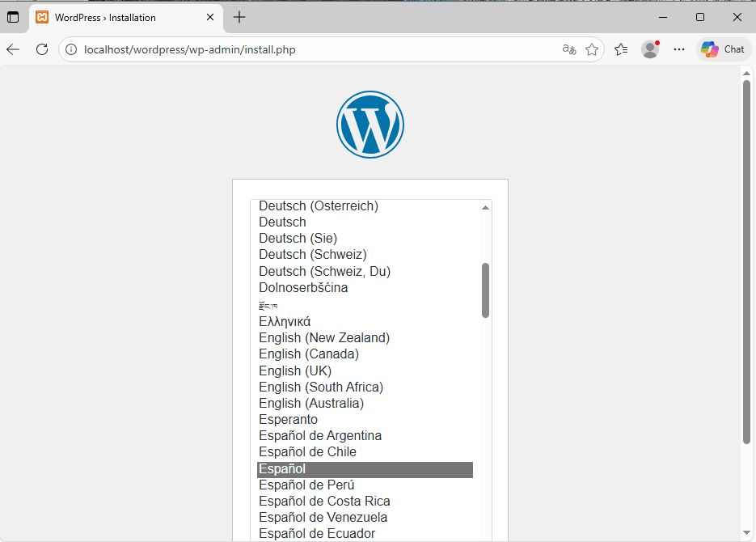Click the address bar URL
This screenshot has width=756, height=542.
(190, 49)
